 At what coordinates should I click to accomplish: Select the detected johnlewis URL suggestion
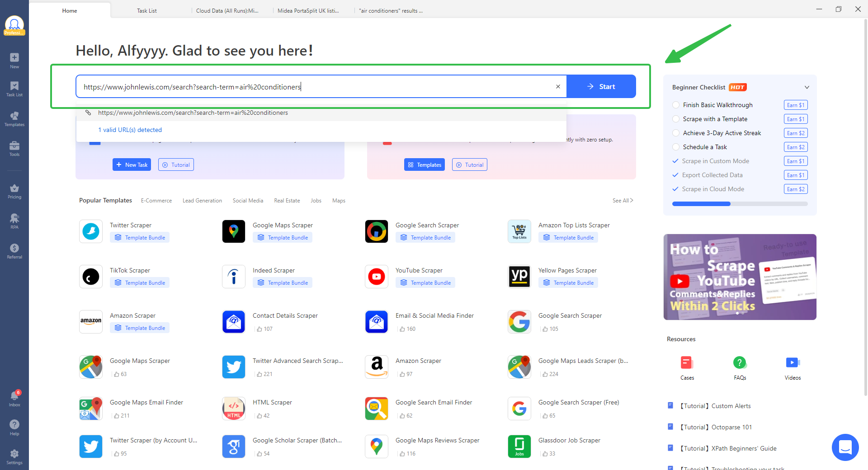tap(321, 113)
